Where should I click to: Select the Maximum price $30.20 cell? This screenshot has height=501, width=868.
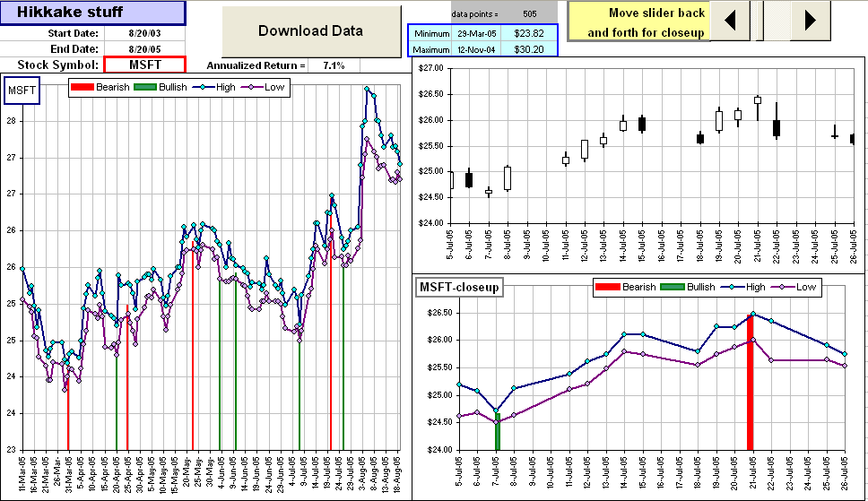[x=529, y=49]
